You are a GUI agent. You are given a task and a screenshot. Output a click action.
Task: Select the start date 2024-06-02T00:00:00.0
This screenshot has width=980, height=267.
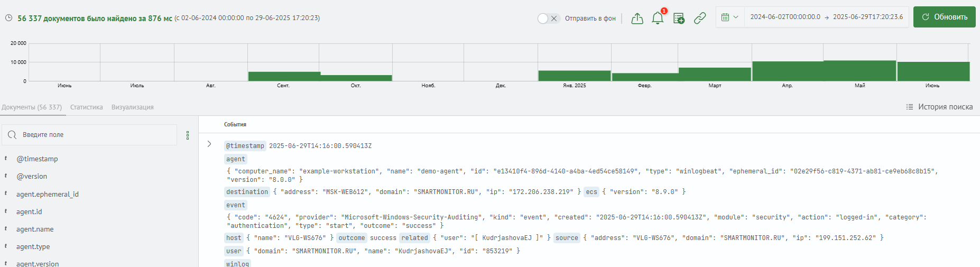coord(785,17)
